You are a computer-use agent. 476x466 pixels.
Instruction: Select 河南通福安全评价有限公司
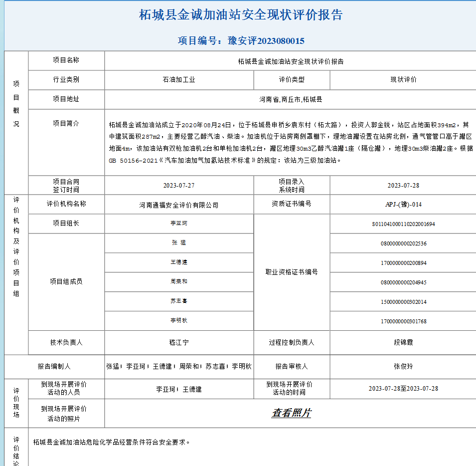click(x=179, y=205)
